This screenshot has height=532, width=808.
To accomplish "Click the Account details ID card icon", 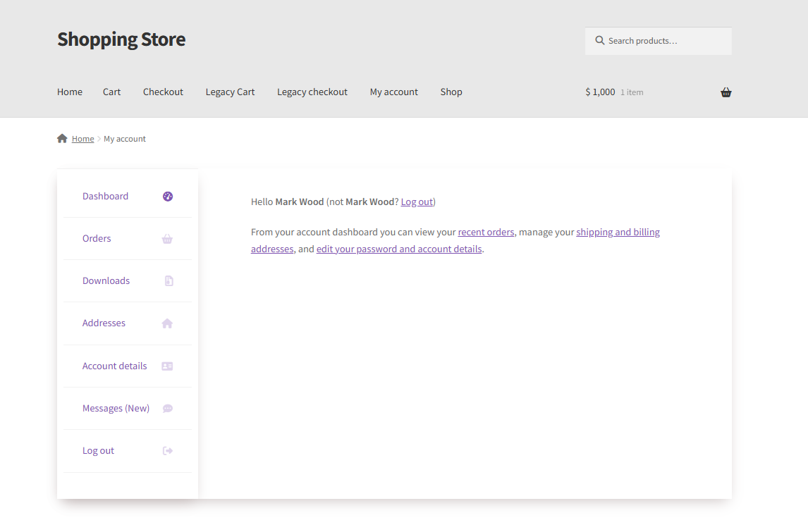I will (167, 366).
